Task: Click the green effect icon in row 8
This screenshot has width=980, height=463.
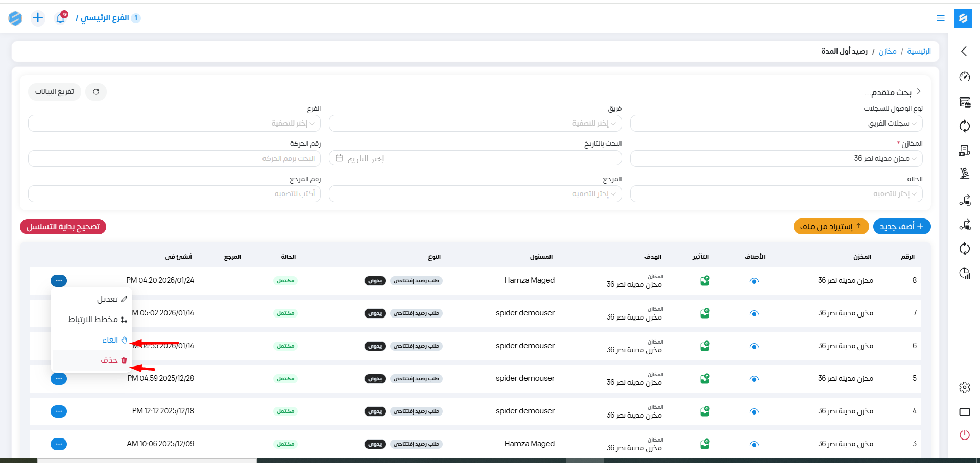Action: [x=705, y=281]
